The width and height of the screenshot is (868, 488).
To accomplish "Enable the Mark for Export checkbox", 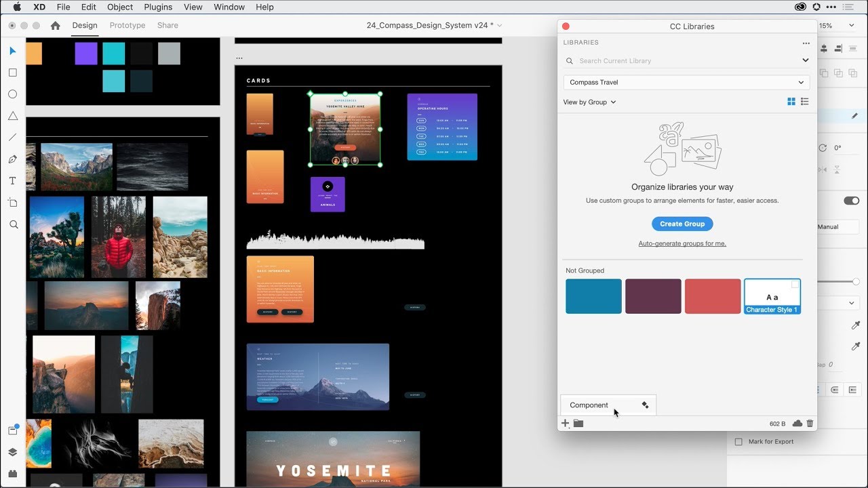I will 738,441.
